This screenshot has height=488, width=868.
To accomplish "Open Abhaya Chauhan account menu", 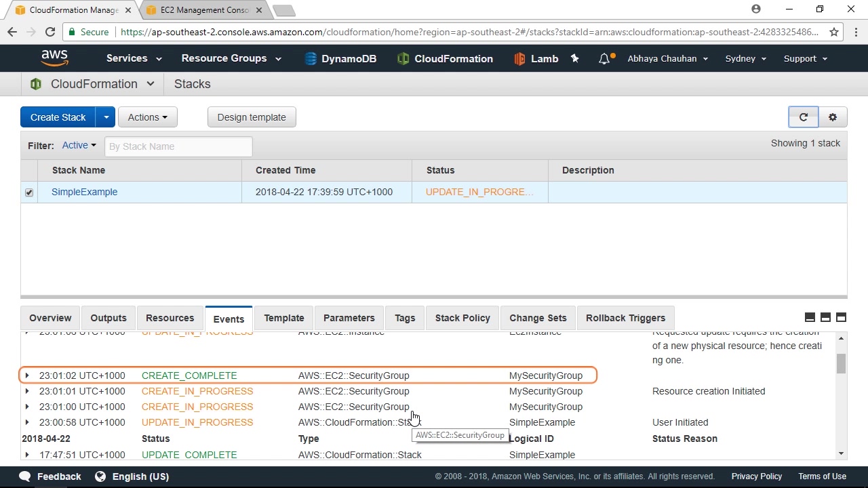I will tap(668, 59).
